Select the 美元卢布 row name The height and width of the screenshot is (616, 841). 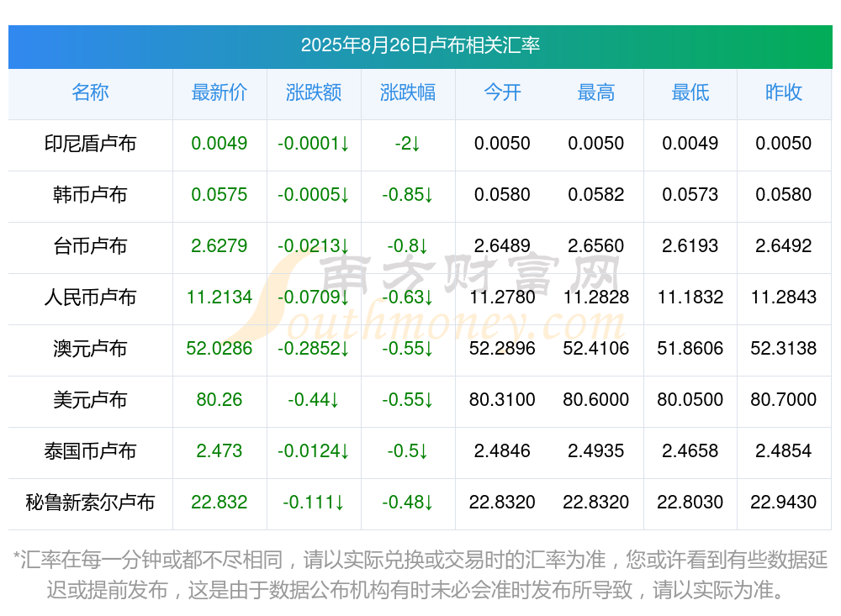tap(90, 400)
